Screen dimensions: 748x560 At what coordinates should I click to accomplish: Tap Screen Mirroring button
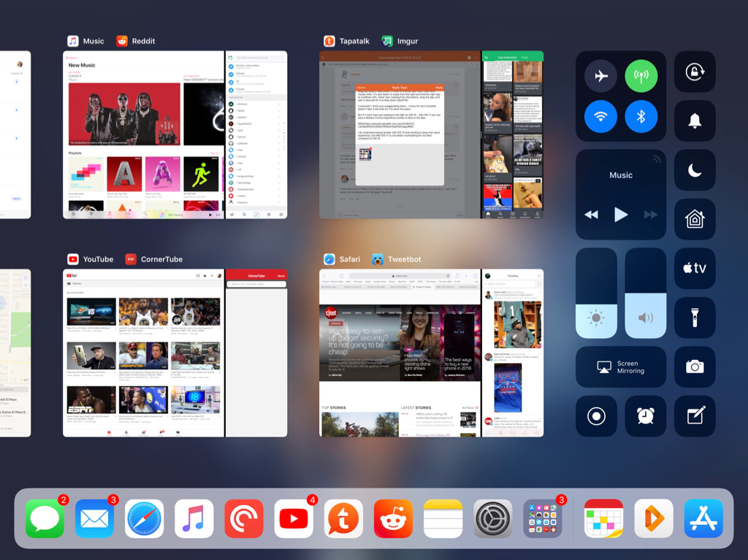621,367
